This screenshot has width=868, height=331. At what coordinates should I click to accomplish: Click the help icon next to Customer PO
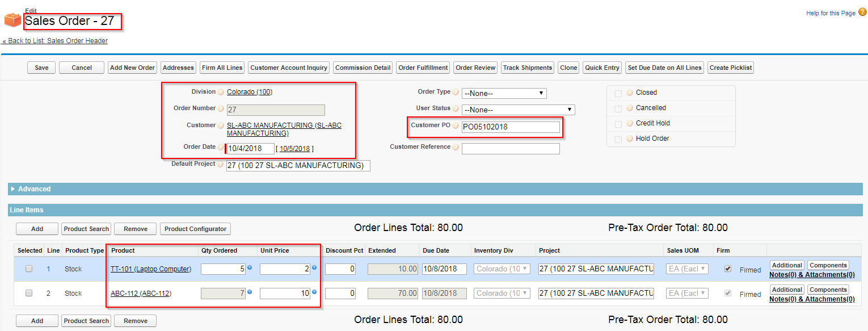(x=456, y=125)
